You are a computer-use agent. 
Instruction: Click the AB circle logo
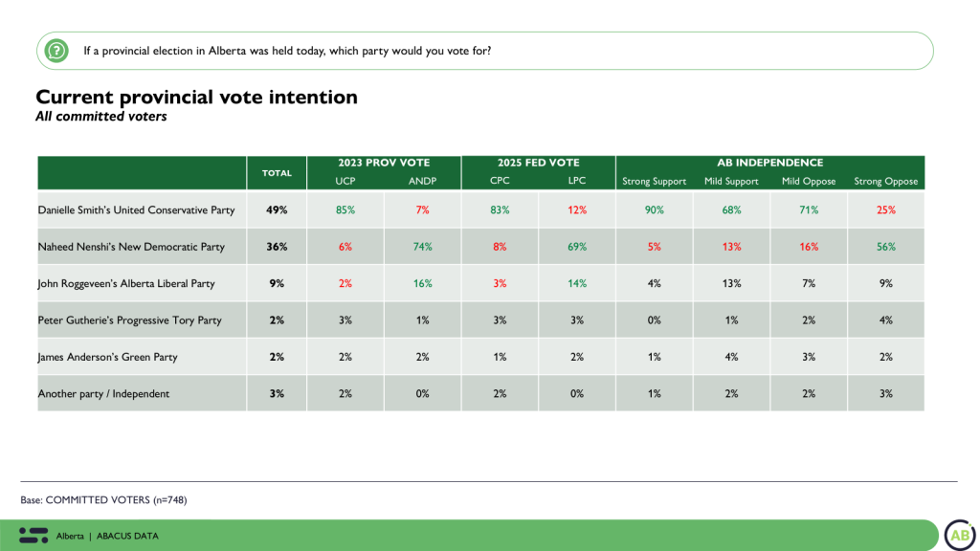coord(959,535)
